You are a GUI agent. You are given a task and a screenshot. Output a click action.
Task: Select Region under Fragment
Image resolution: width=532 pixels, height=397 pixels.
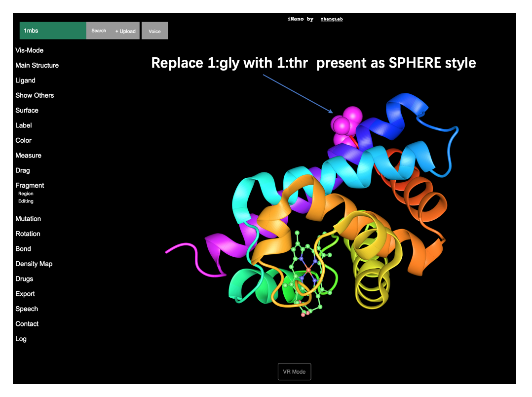(26, 194)
